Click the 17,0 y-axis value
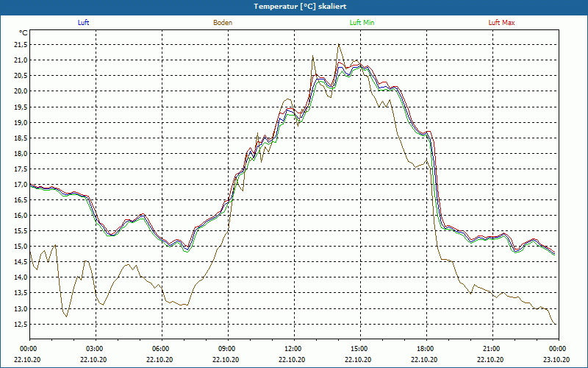 pos(21,185)
